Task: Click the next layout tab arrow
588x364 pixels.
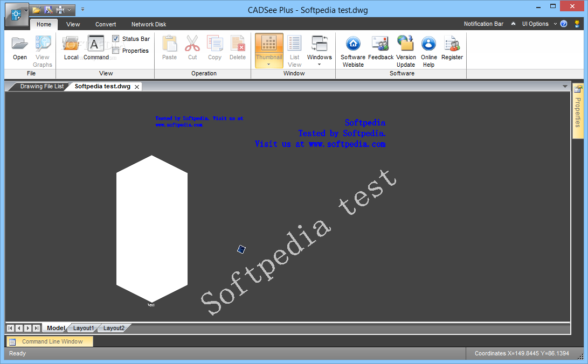Action: pyautogui.click(x=27, y=328)
